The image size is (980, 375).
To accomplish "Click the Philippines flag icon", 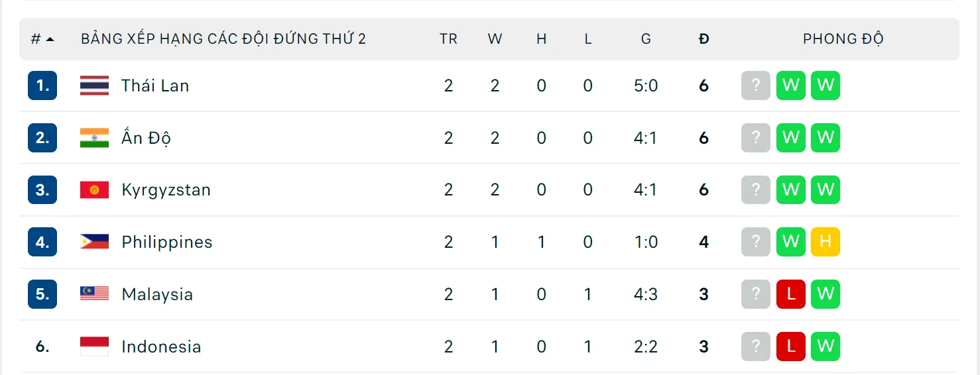I will tap(94, 242).
